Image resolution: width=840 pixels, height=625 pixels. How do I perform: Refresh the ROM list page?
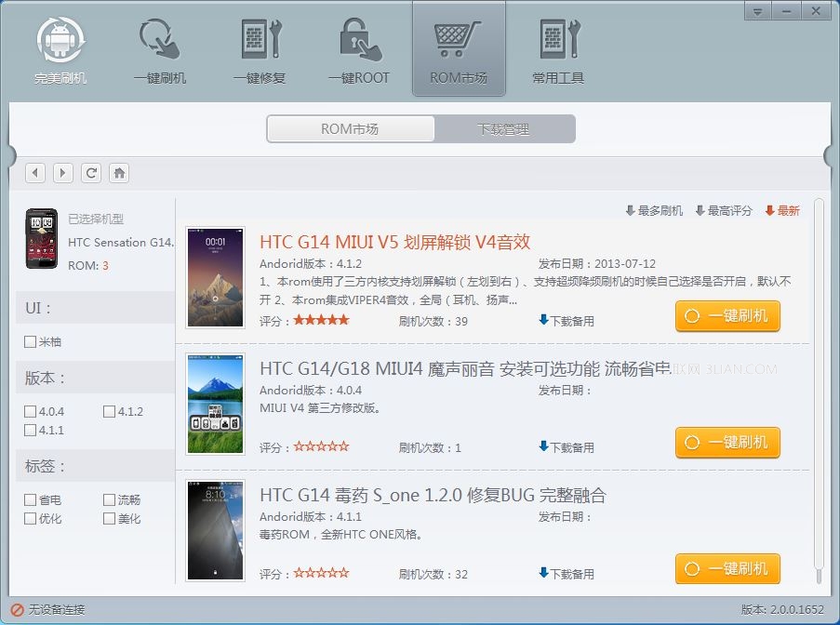[91, 173]
